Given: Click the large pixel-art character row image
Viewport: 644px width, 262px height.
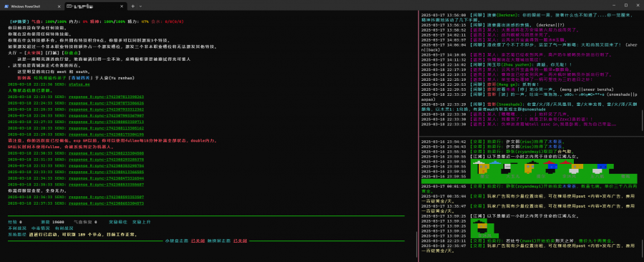Looking at the screenshot, I should (x=554, y=171).
